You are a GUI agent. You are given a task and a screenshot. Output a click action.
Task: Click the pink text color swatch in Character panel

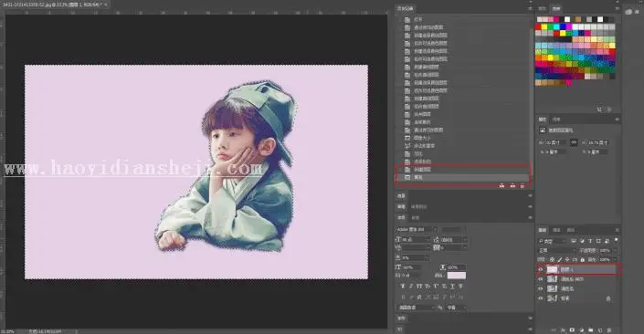click(x=457, y=276)
